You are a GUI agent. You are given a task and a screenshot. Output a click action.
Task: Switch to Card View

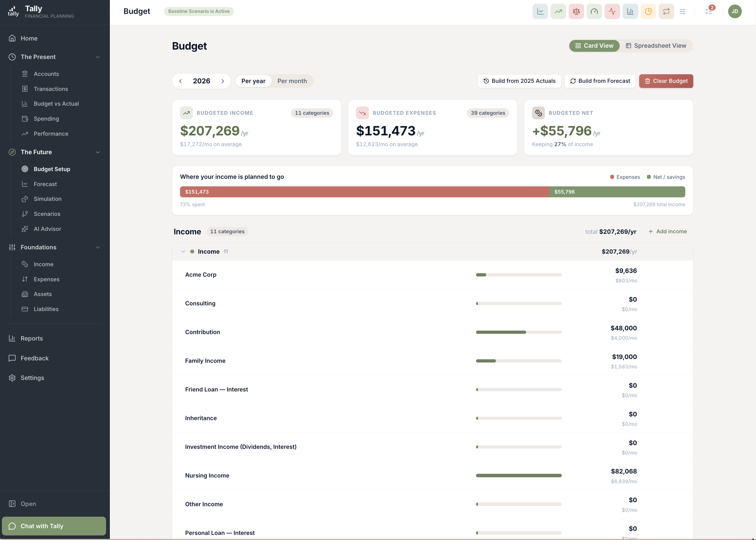click(594, 46)
